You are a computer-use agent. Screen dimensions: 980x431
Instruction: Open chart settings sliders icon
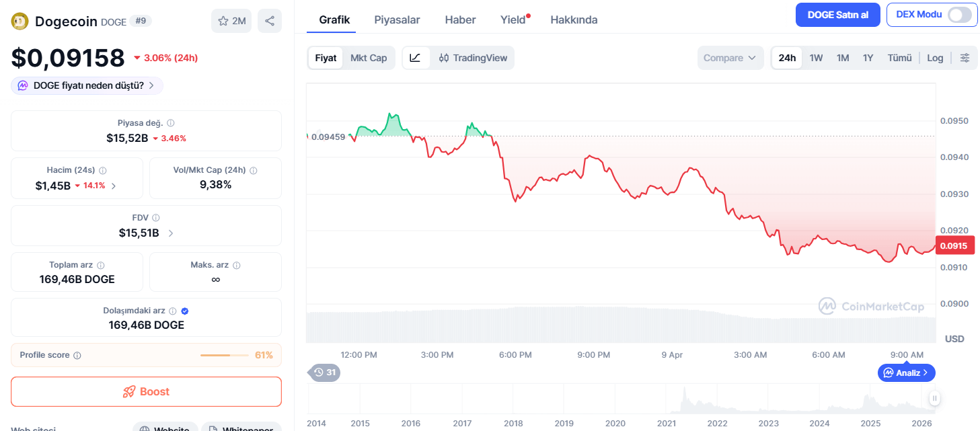[x=965, y=58]
